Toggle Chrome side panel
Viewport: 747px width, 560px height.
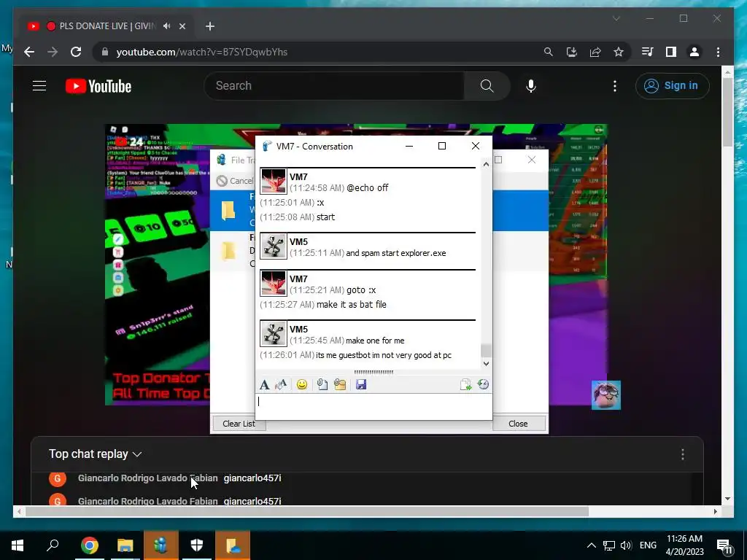point(671,52)
